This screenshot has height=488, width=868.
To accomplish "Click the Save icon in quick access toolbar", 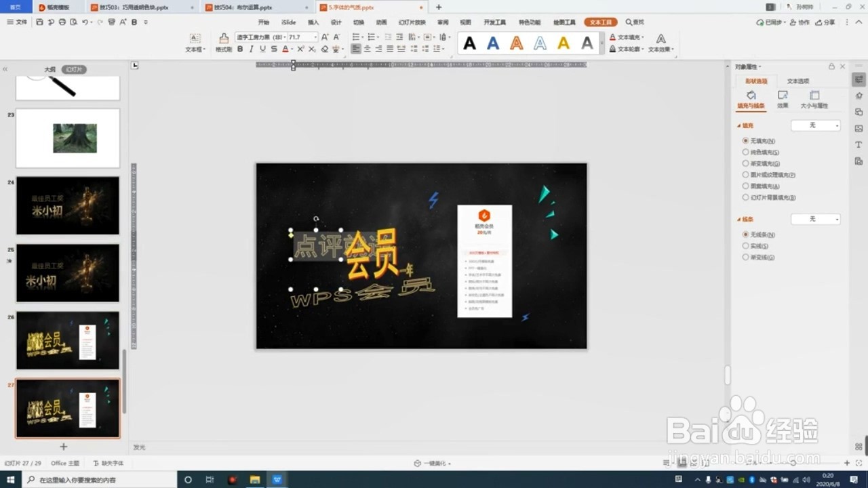I will (40, 22).
